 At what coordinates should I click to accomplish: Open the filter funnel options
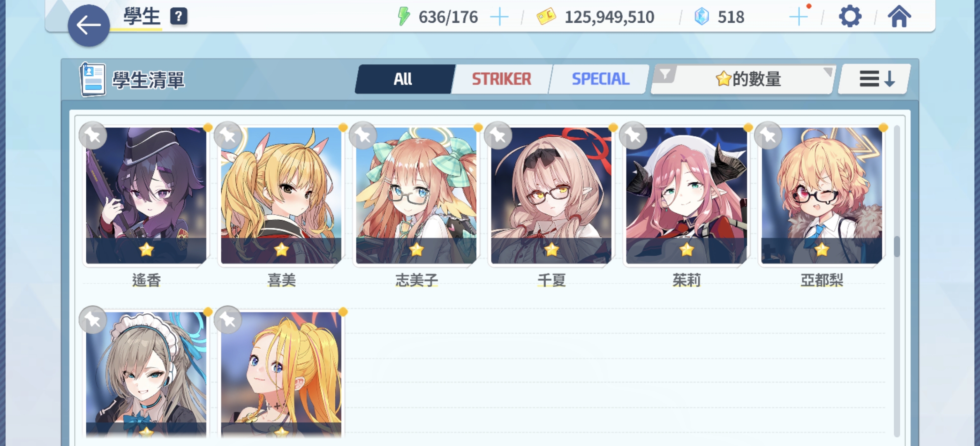pyautogui.click(x=665, y=74)
